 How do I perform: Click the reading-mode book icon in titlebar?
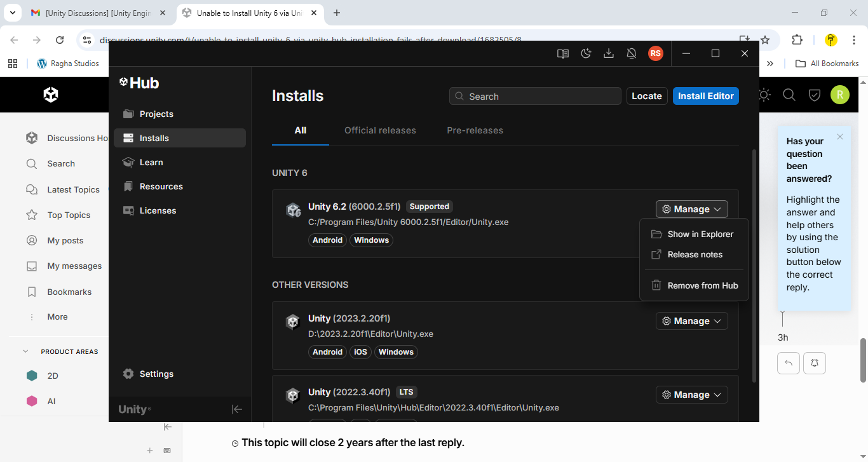click(562, 53)
